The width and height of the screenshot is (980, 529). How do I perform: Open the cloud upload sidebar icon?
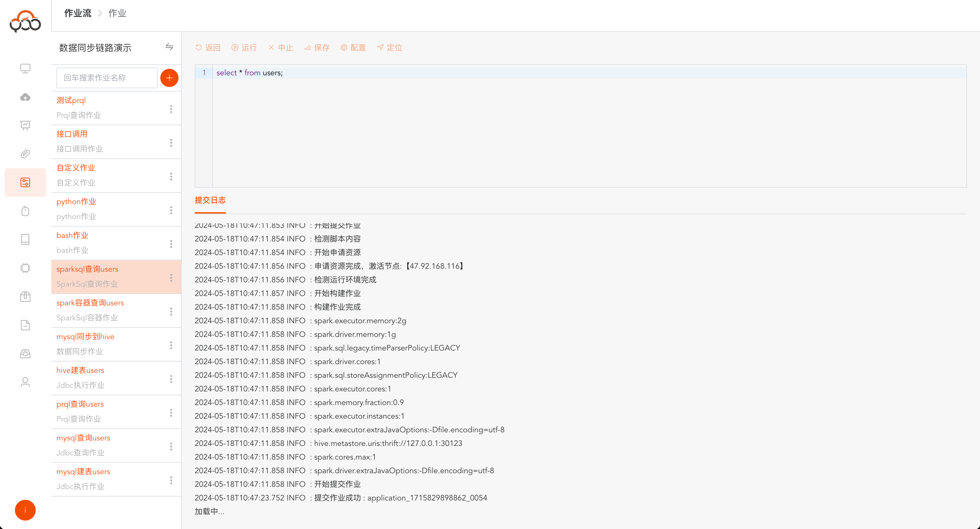pyautogui.click(x=25, y=97)
